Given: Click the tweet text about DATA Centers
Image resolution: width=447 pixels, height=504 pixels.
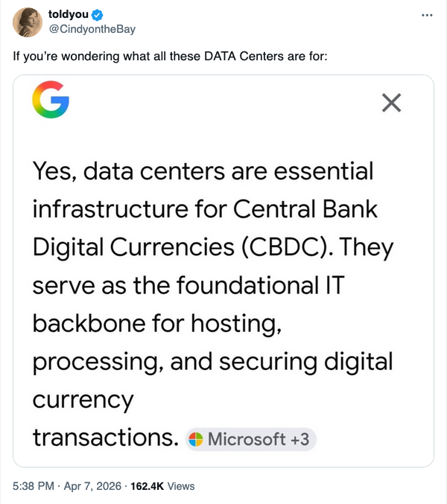Looking at the screenshot, I should point(170,57).
